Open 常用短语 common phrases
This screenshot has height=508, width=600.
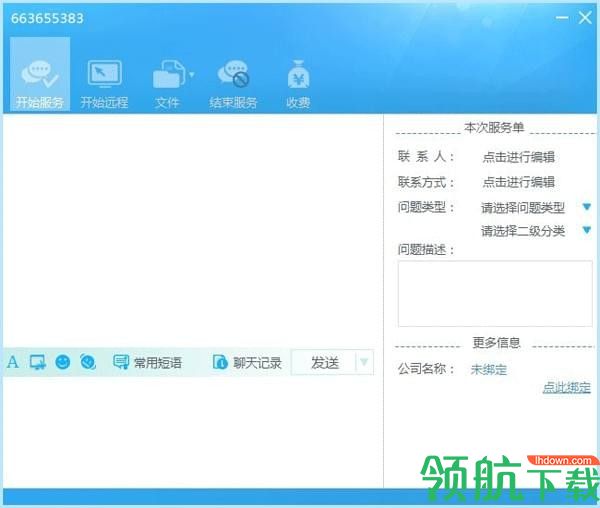tap(147, 362)
